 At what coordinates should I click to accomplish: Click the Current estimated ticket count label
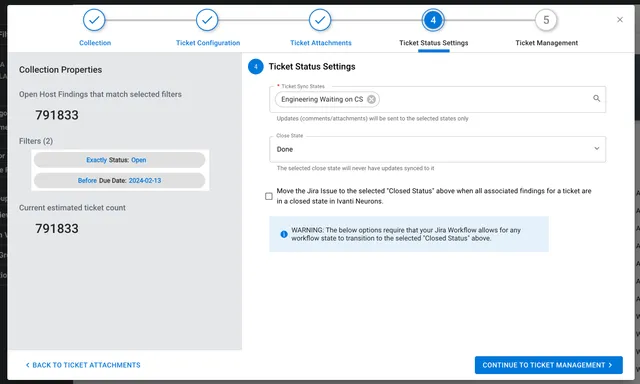(x=72, y=208)
